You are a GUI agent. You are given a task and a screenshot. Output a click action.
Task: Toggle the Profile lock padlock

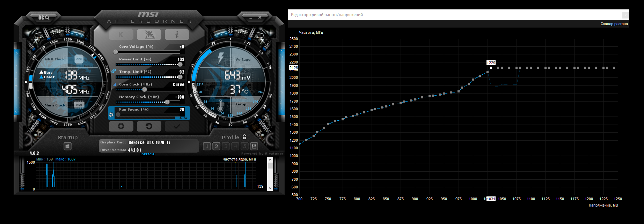(244, 137)
